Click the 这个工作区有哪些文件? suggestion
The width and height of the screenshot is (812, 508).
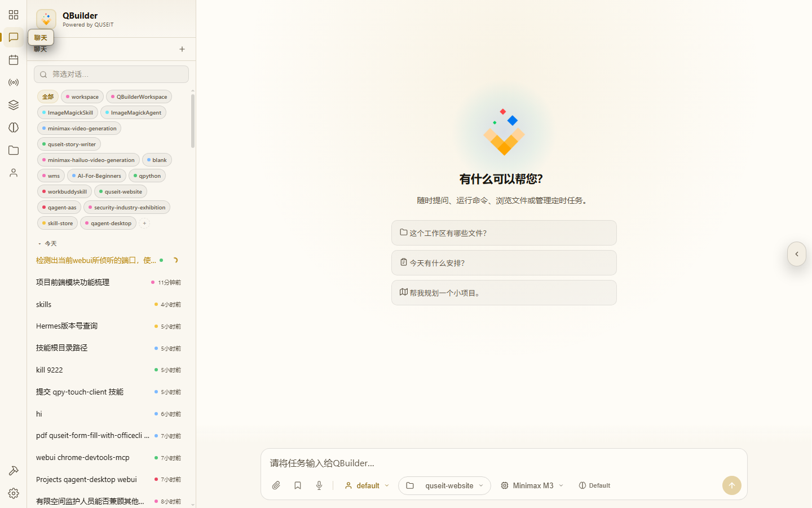pos(504,233)
